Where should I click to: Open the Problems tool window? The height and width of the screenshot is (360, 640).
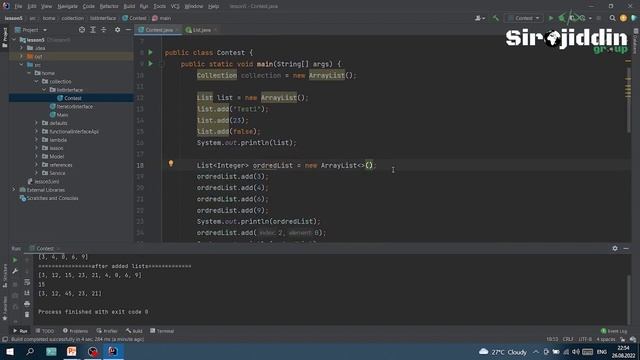click(x=76, y=331)
